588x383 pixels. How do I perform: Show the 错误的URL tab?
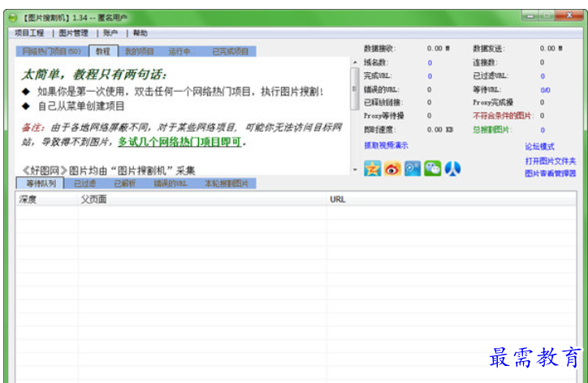click(171, 183)
